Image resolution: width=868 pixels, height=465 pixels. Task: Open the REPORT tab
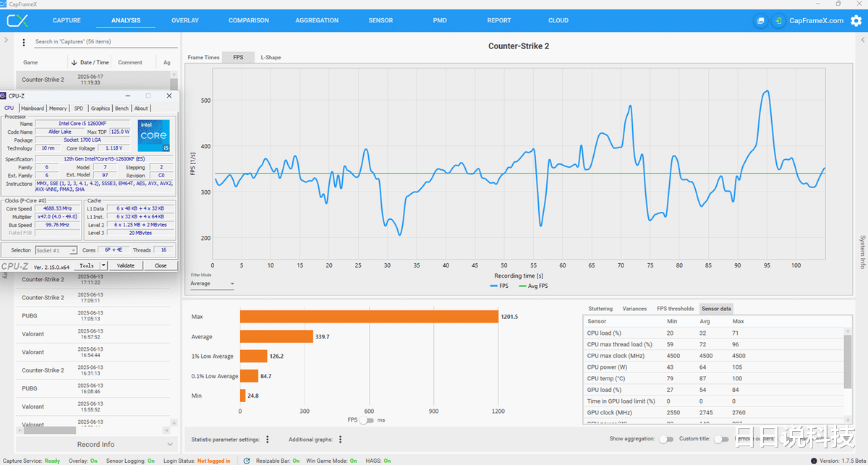point(499,20)
